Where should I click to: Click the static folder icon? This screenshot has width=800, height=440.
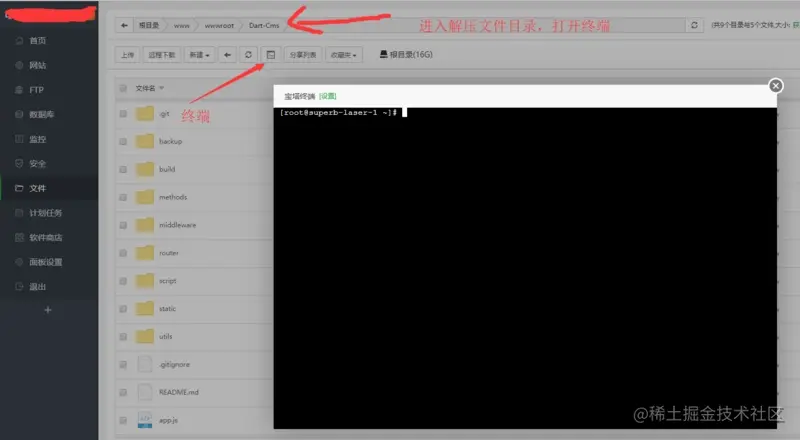click(145, 308)
